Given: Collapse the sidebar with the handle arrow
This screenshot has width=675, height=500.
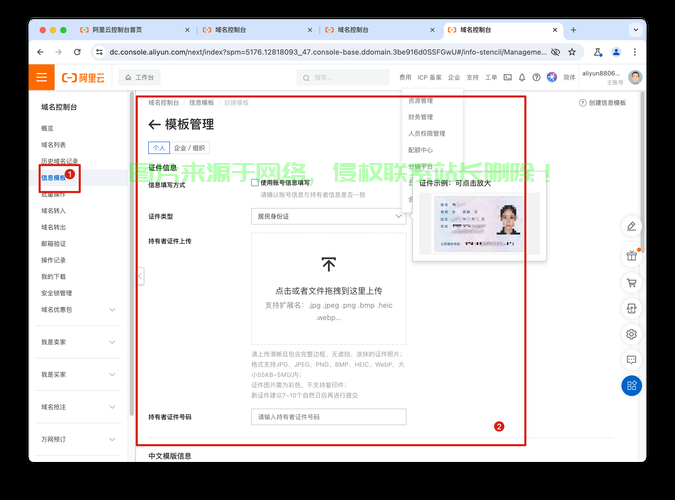Looking at the screenshot, I should tap(140, 276).
